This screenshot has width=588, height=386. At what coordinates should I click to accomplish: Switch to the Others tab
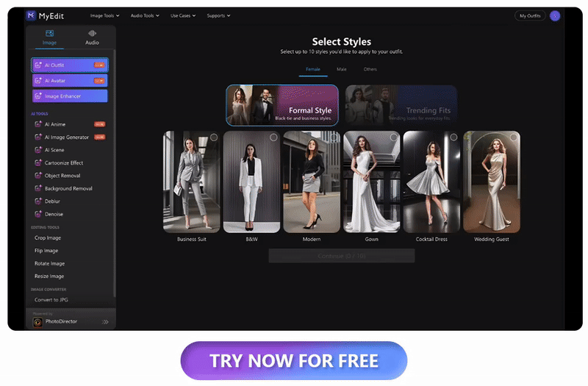pos(370,69)
